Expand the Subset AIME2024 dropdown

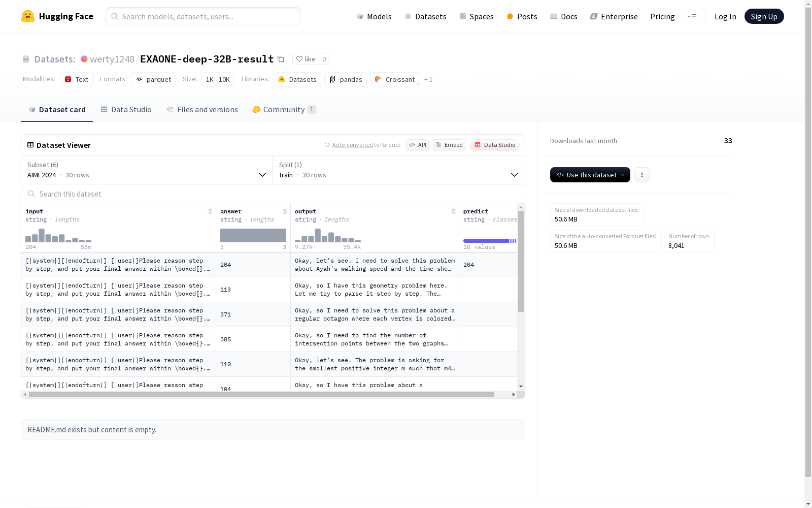pos(147,170)
